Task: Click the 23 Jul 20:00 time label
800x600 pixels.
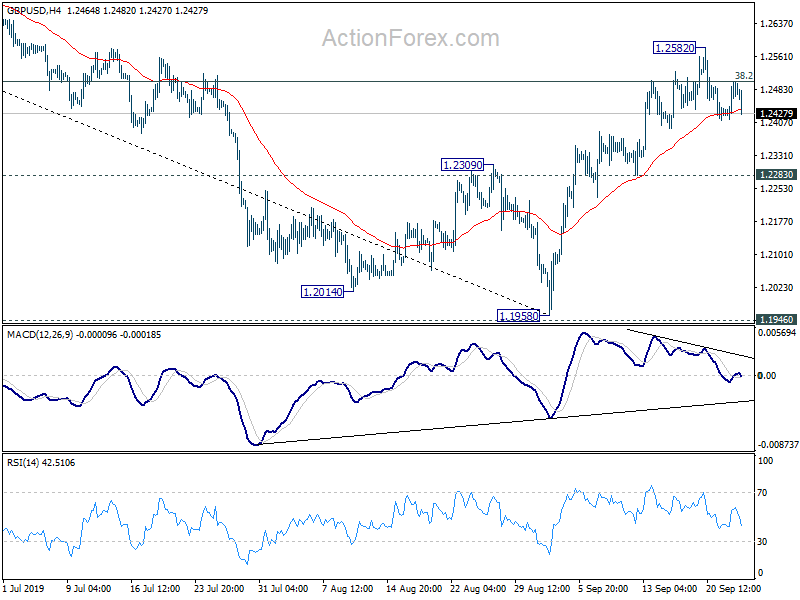Action: [x=219, y=588]
